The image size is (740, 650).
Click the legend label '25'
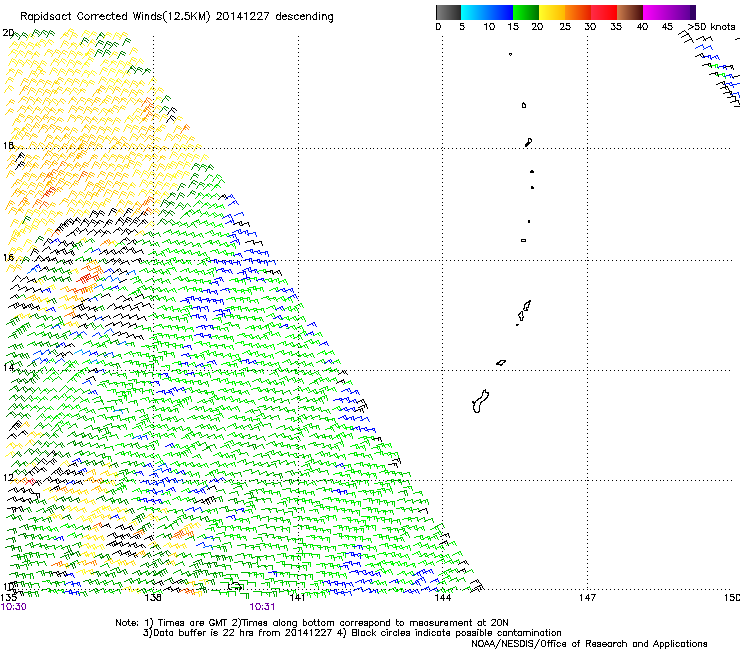point(565,27)
